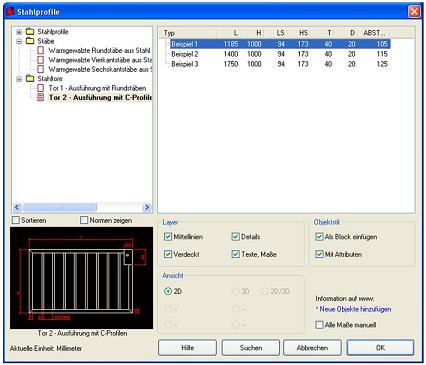
Task: Collapse the Stahltore tree node
Action: point(19,79)
